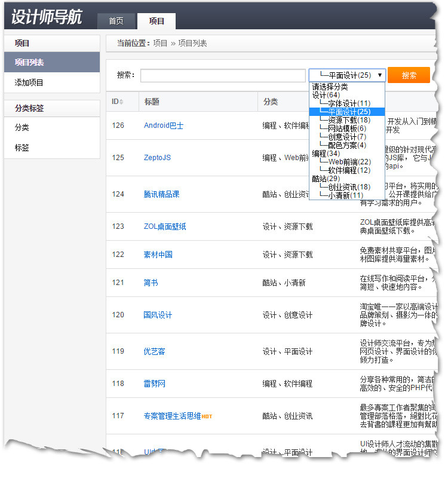The height and width of the screenshot is (478, 448).
Task: Pick Web前端(22) option in dropdown
Action: coord(349,162)
